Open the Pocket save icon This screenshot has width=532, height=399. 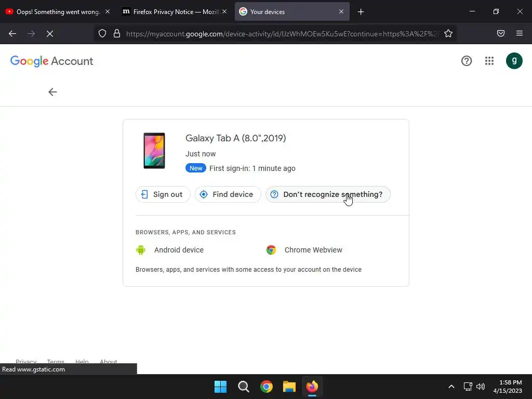pos(501,33)
